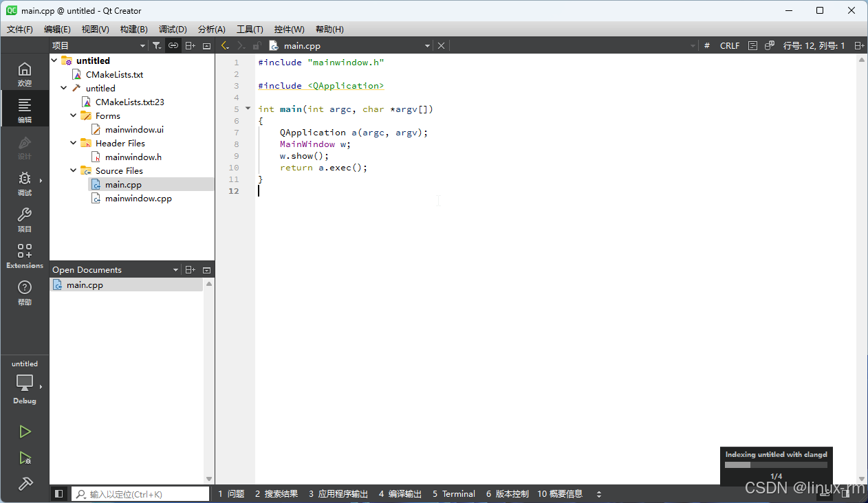Show the 5 Terminal pane
The height and width of the screenshot is (503, 868).
[453, 493]
